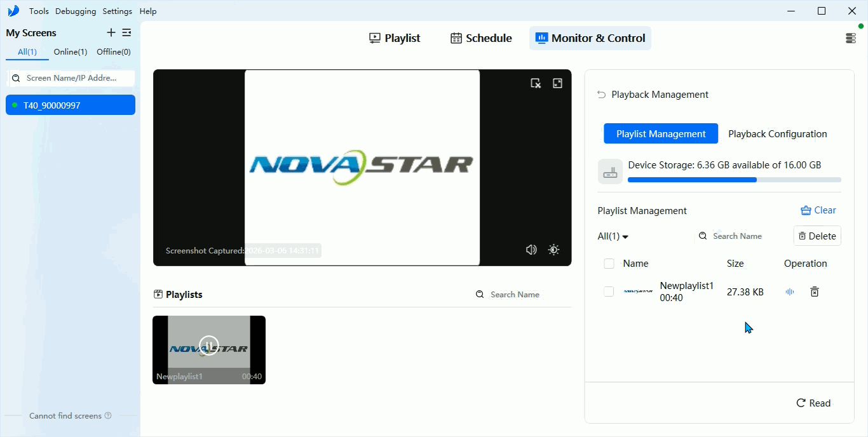Click the device storage icon
868x437 pixels.
pos(611,172)
